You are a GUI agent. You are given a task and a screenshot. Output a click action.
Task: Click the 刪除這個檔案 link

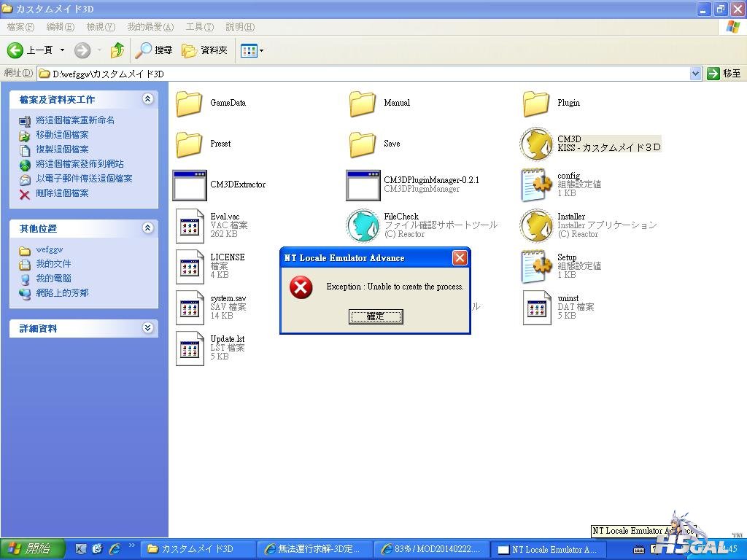(x=62, y=193)
